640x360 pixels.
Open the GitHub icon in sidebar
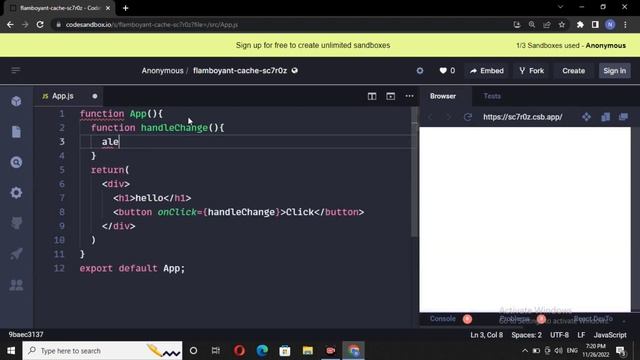click(16, 223)
